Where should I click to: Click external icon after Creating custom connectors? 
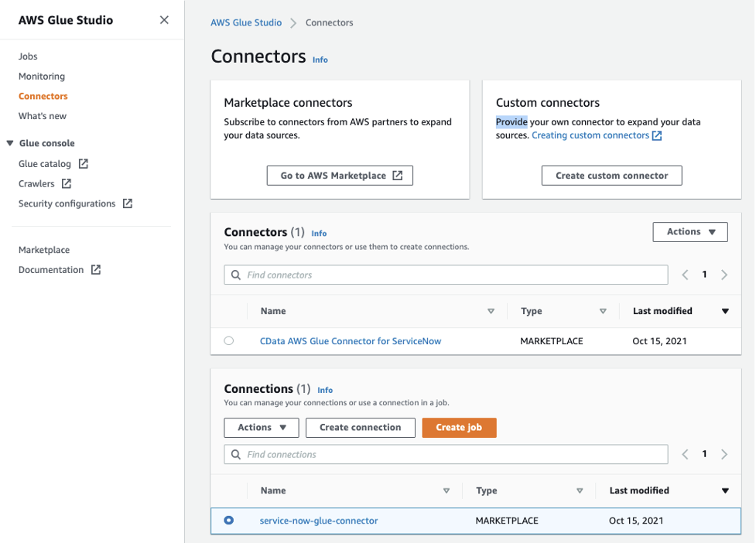657,135
